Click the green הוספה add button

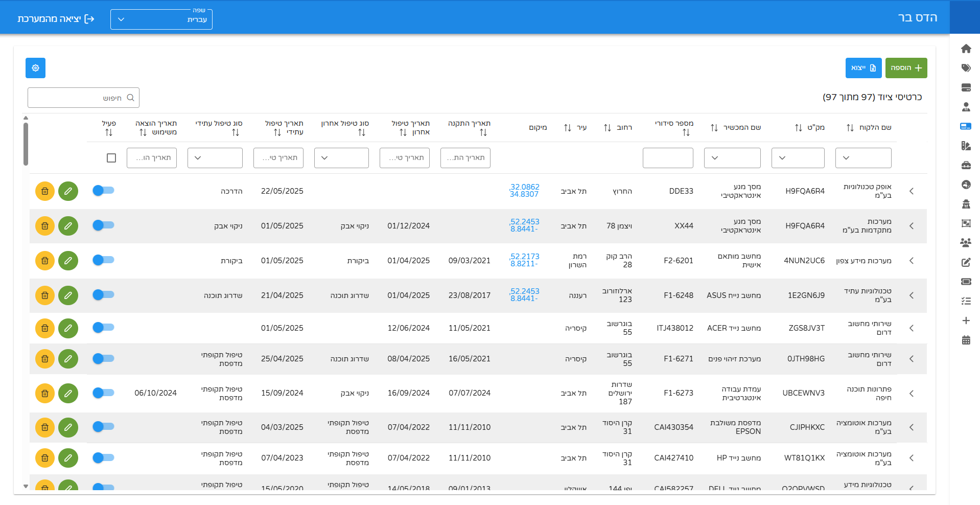point(906,68)
